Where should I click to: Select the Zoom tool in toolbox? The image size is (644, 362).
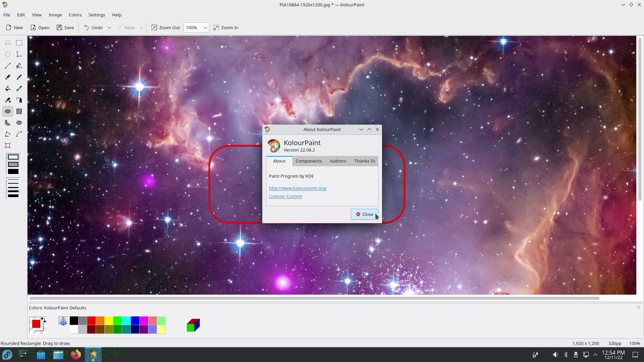[x=8, y=145]
